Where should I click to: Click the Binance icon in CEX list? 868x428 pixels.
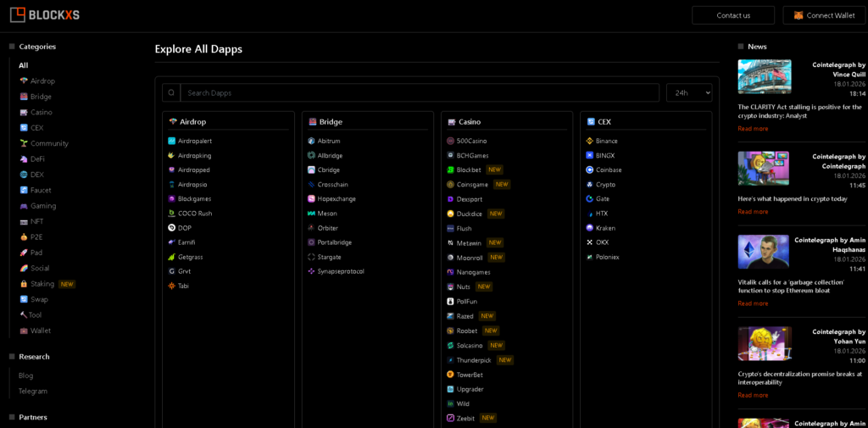tap(590, 141)
